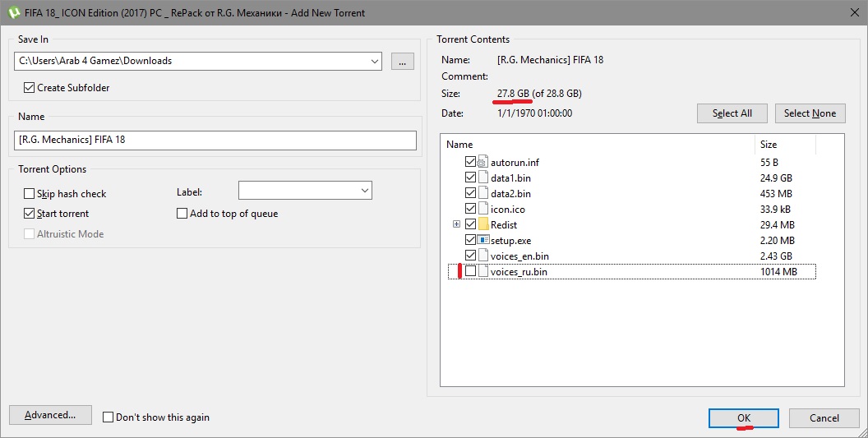Enable Add to top of queue
The height and width of the screenshot is (438, 868).
pyautogui.click(x=182, y=213)
